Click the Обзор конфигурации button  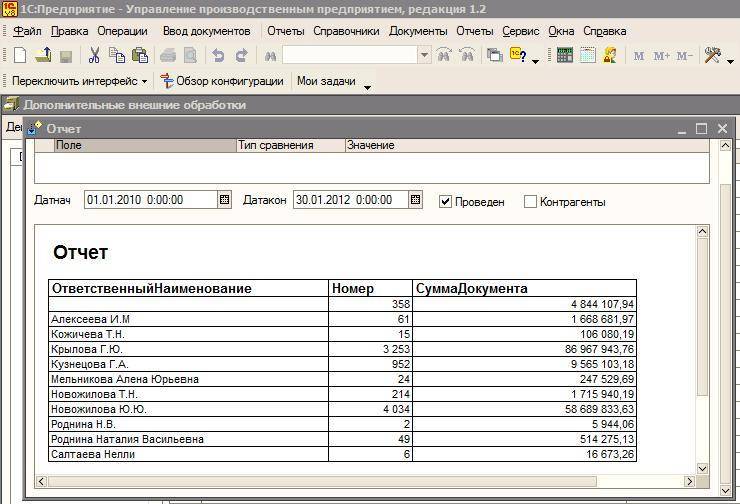point(224,81)
